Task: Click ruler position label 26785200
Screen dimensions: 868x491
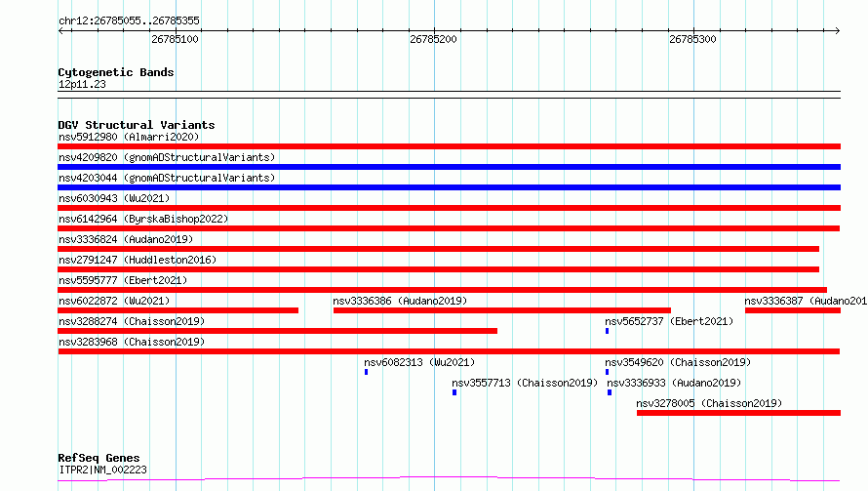Action: tap(433, 39)
